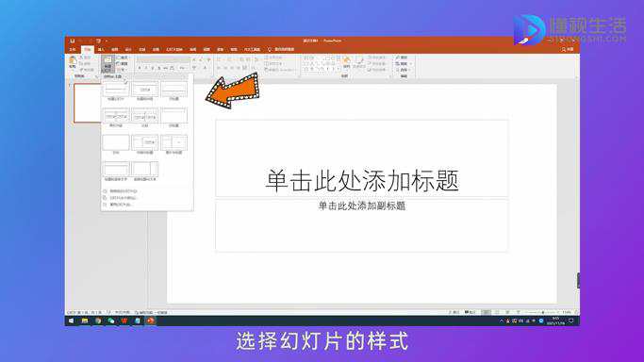Pick the Two Content layout option

click(116, 116)
